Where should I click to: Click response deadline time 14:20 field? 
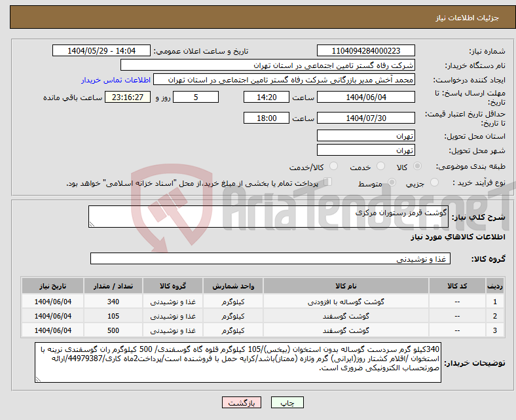pyautogui.click(x=267, y=97)
